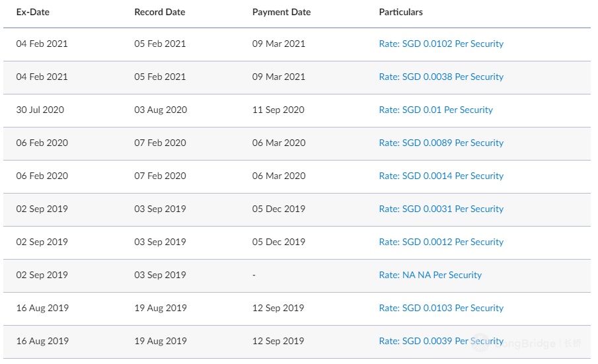Open the SGD 0.0103 Per Security link

441,308
